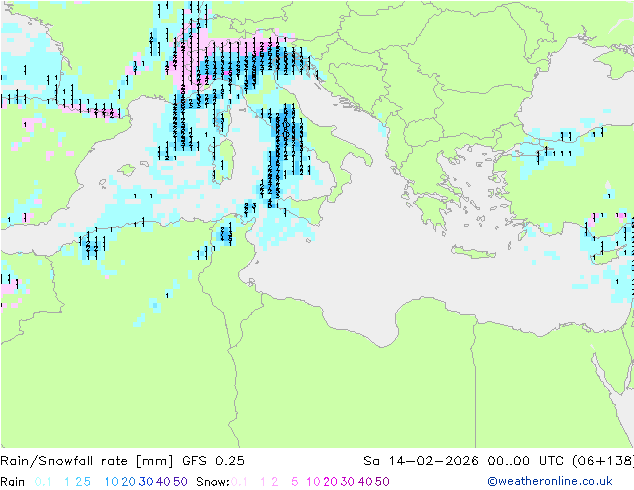Image resolution: width=634 pixels, height=490 pixels.
Task: Select the Rain legend value 30
Action: click(x=146, y=482)
